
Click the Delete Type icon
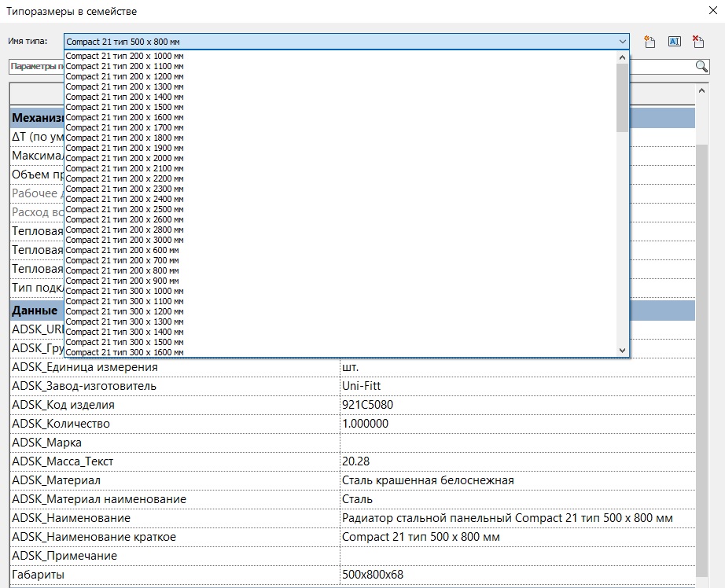click(x=698, y=42)
